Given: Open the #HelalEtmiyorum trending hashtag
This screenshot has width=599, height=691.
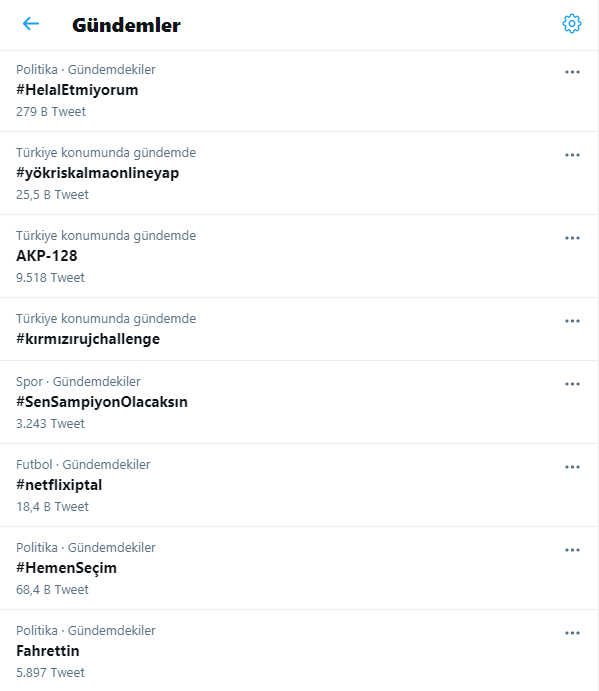Looking at the screenshot, I should pyautogui.click(x=77, y=90).
